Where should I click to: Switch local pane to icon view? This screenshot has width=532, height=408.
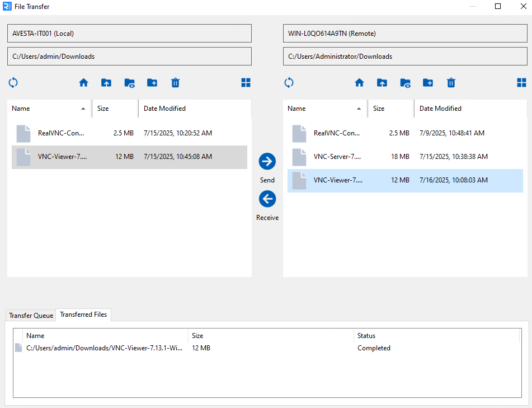pos(246,82)
